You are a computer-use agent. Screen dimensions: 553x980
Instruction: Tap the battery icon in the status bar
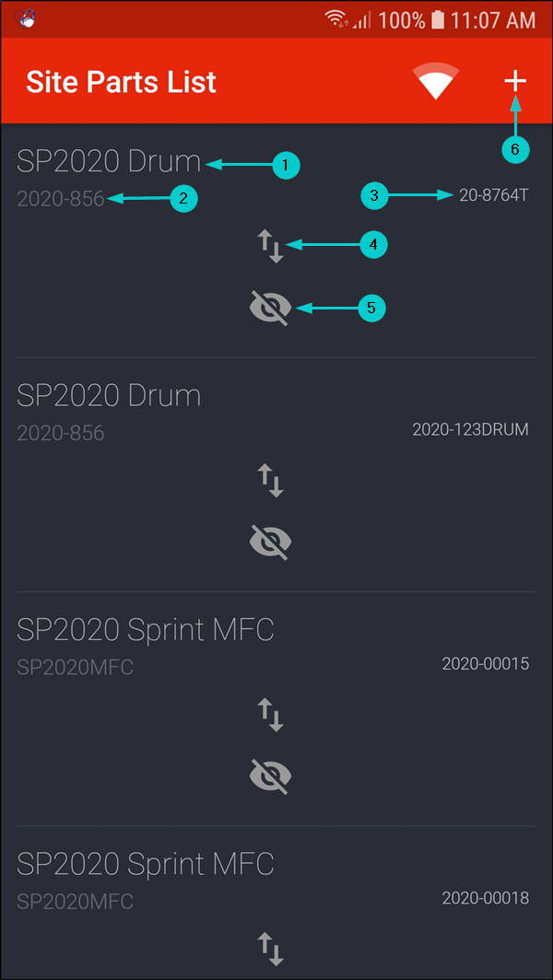(439, 19)
